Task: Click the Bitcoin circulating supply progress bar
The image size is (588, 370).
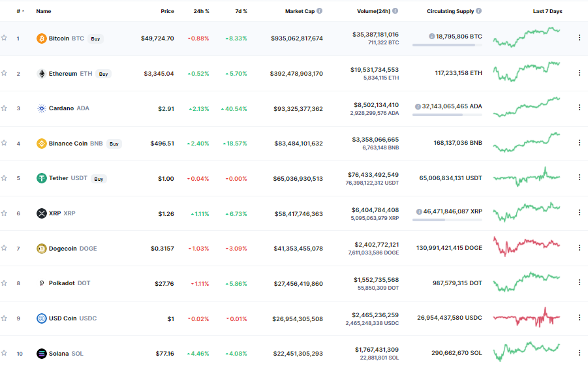Action: click(x=447, y=45)
